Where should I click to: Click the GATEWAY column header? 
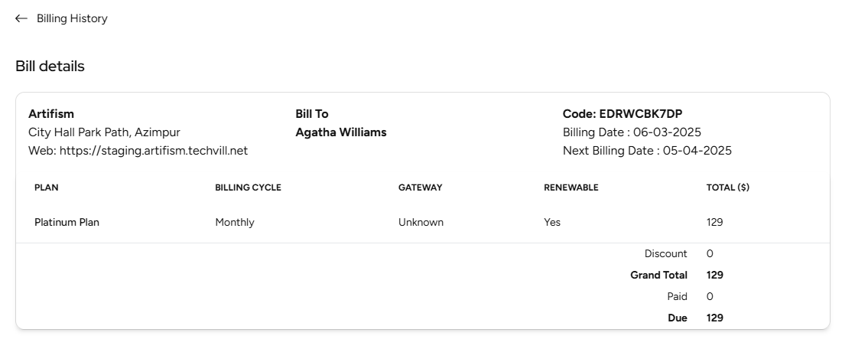[420, 188]
